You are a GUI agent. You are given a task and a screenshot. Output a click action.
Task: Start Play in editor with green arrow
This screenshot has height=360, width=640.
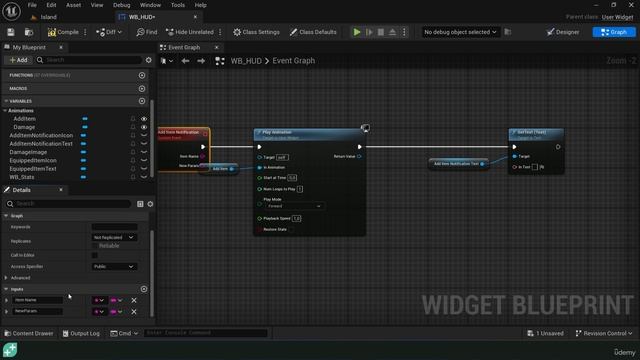[357, 32]
